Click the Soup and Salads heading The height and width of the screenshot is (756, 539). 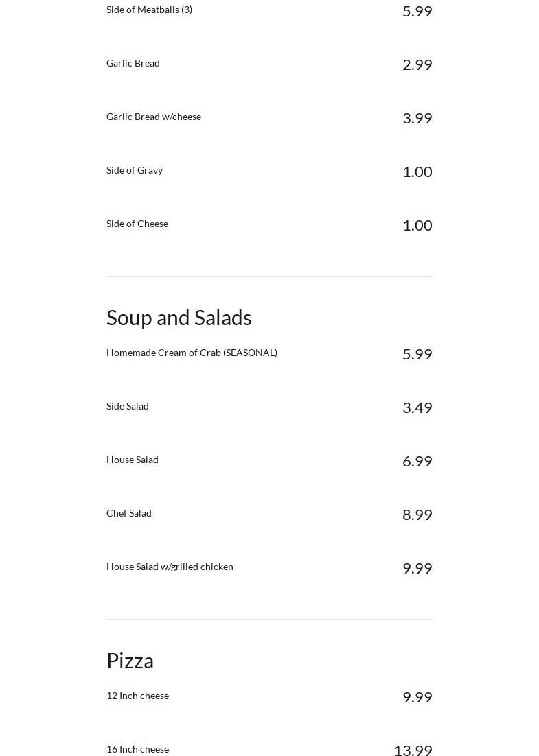pos(179,318)
